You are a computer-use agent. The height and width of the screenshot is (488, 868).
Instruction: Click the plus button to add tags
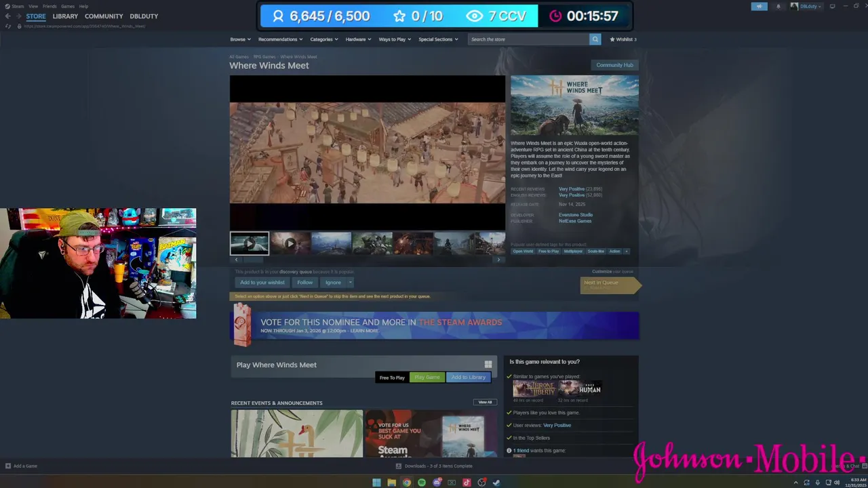coord(626,251)
